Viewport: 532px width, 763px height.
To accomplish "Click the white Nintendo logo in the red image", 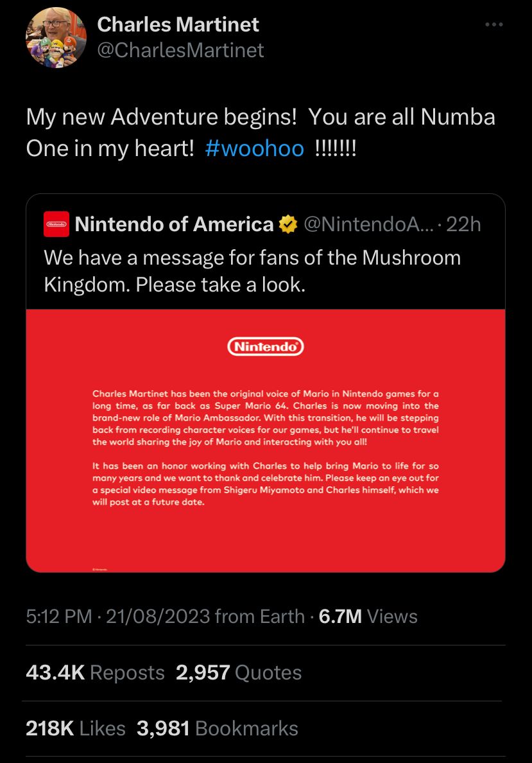I will click(x=265, y=347).
